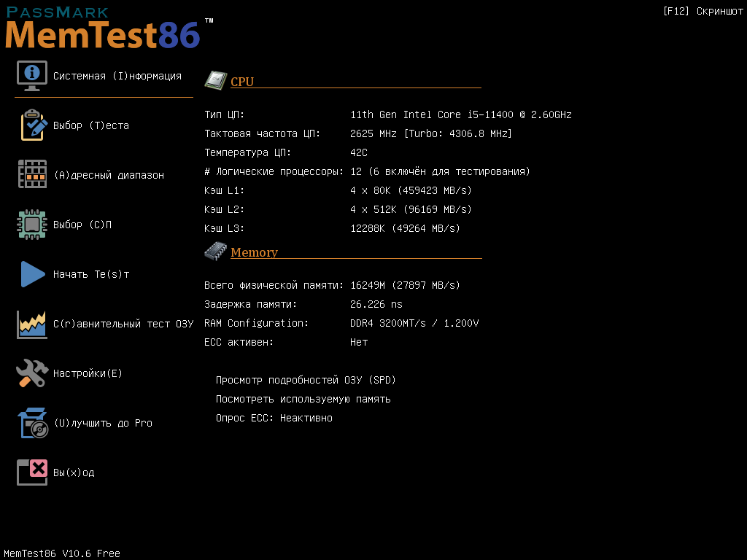Open the Address Range grid icon
This screenshot has height=560, width=747.
(x=32, y=174)
